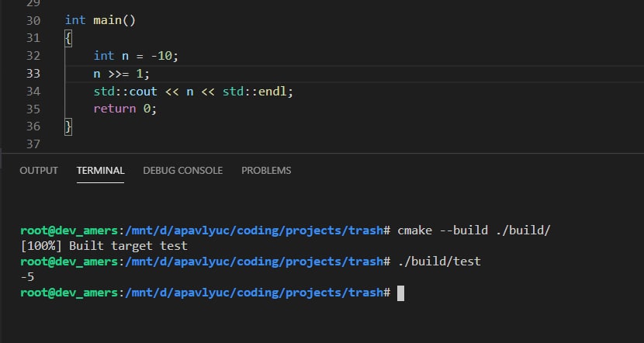Click the closing brace on line 36
The width and height of the screenshot is (644, 343).
coord(68,126)
